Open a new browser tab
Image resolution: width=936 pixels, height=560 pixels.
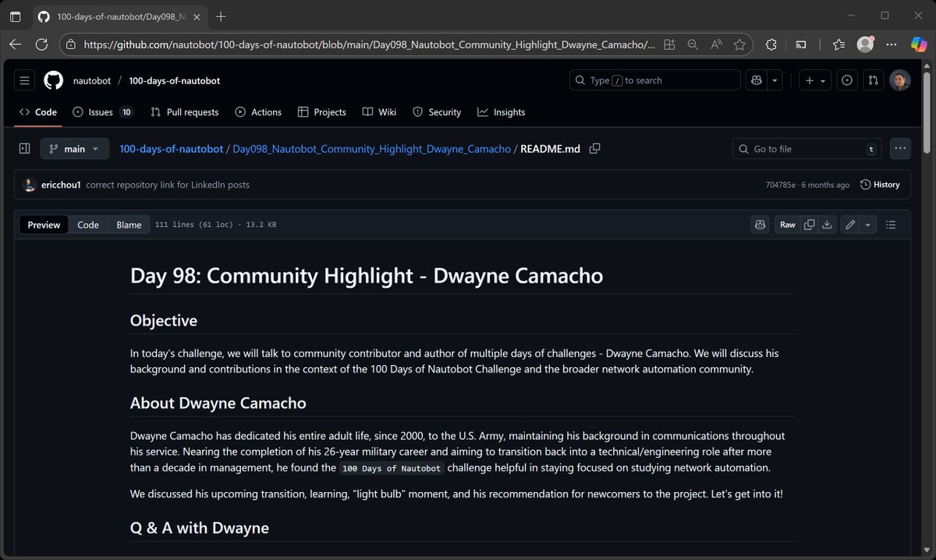[x=221, y=16]
